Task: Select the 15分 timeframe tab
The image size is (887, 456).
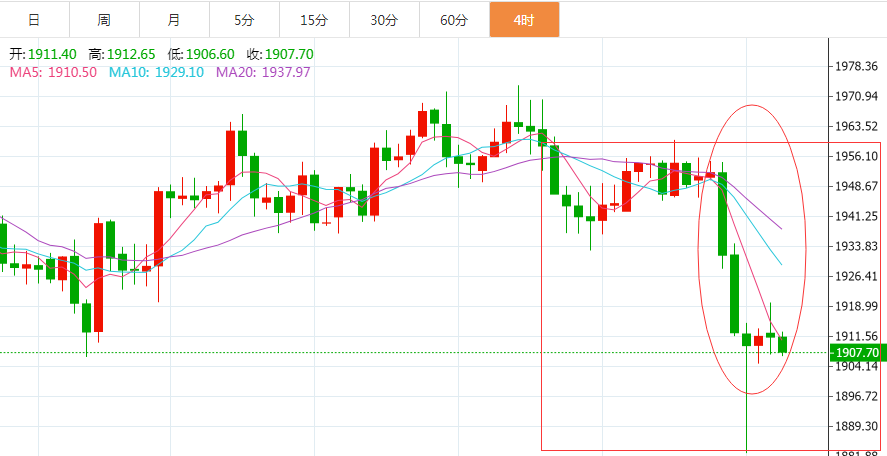Action: pyautogui.click(x=315, y=20)
